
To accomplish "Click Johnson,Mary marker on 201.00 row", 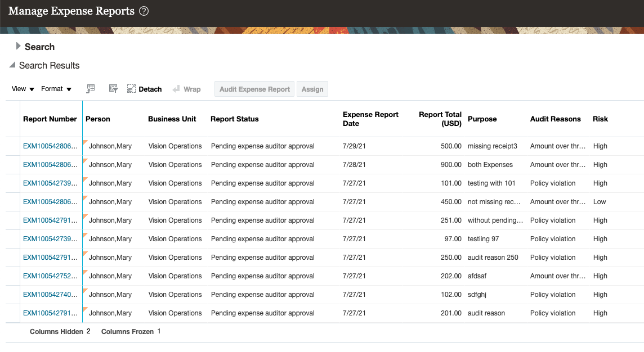I will point(85,309).
